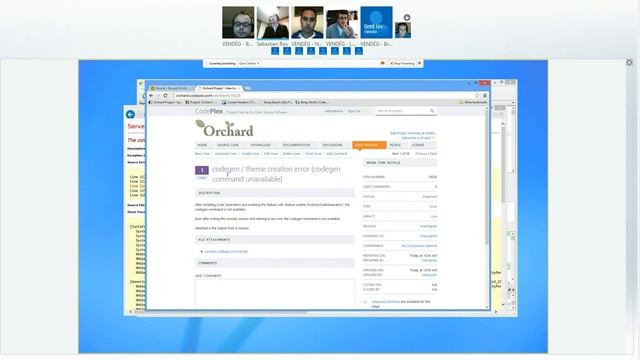Open the attached file link under File Attachments
Image resolution: width=640 pixels, height=360 pixels.
tap(226, 252)
